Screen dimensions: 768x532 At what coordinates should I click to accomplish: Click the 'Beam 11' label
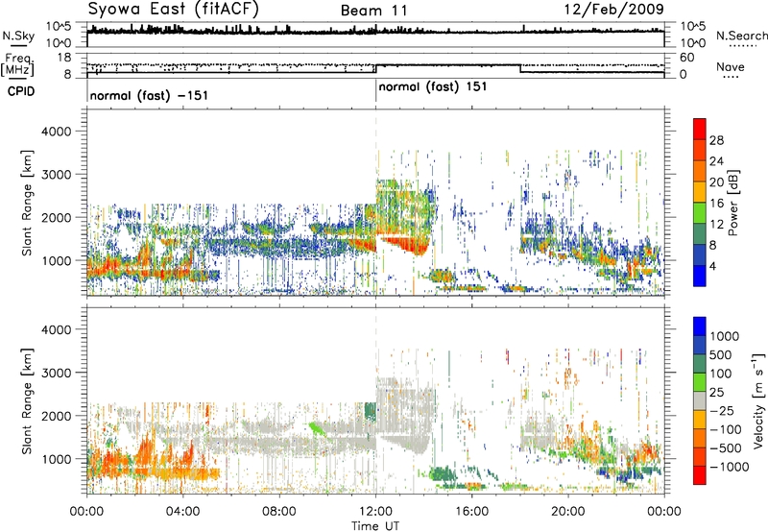374,11
